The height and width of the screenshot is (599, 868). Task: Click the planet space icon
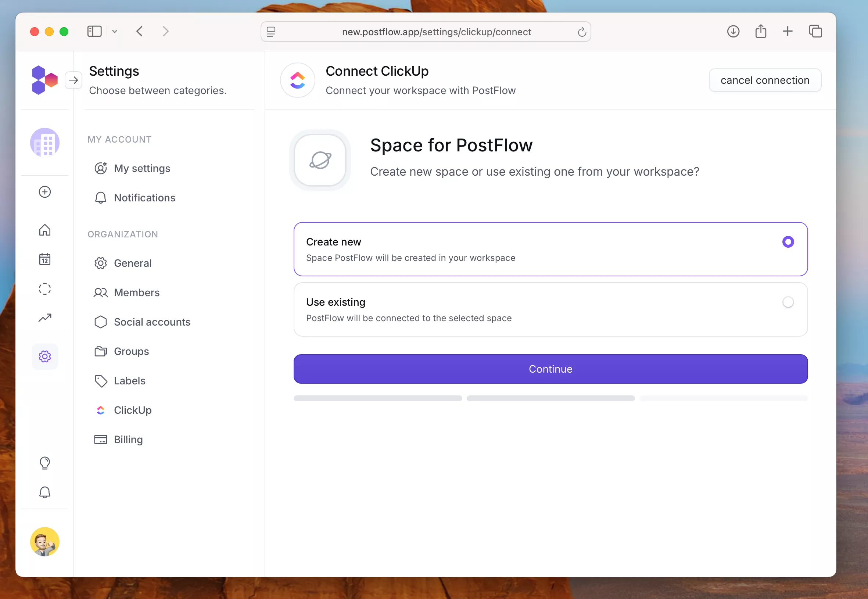(x=320, y=160)
